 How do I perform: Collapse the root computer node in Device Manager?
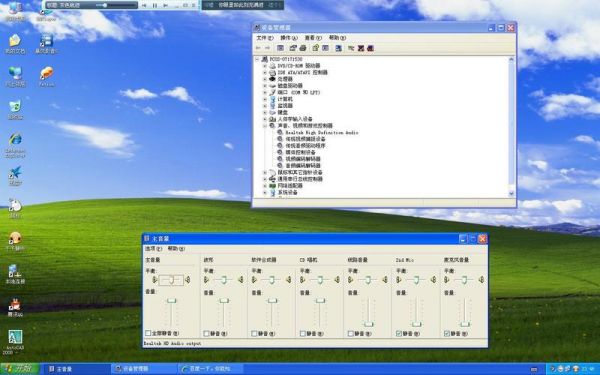coord(258,59)
